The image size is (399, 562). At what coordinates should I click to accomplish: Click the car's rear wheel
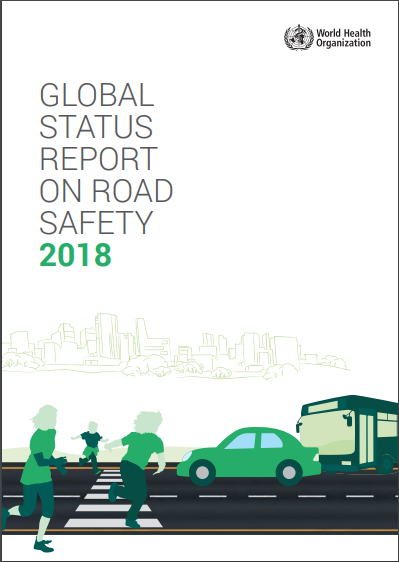pos(289,472)
